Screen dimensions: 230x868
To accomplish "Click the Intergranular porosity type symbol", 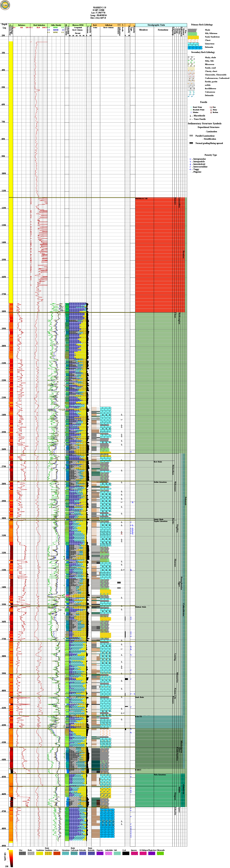I will [190, 159].
